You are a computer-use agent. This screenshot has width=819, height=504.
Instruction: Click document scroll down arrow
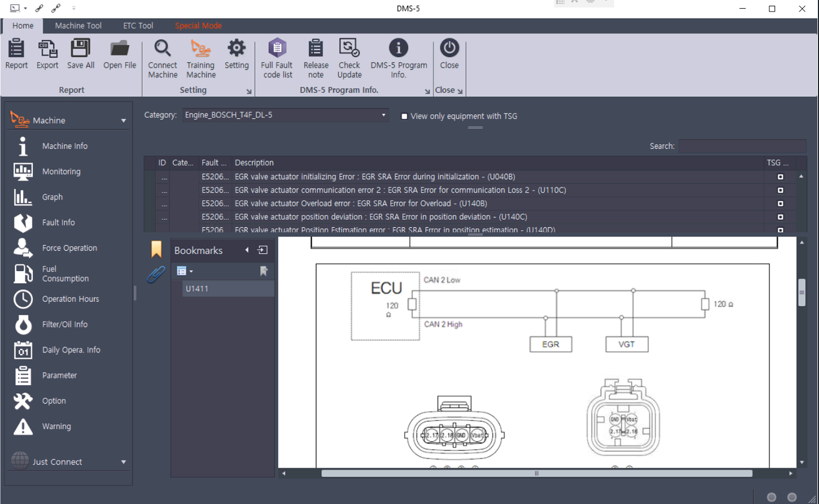802,462
